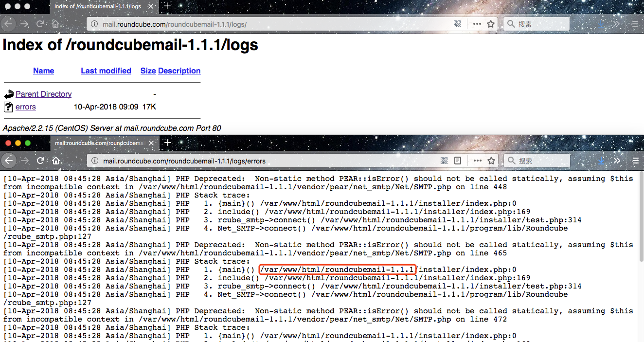Viewport: 644px width, 342px height.
Task: Close the mail.roundcube.com errors tab
Action: coord(151,143)
